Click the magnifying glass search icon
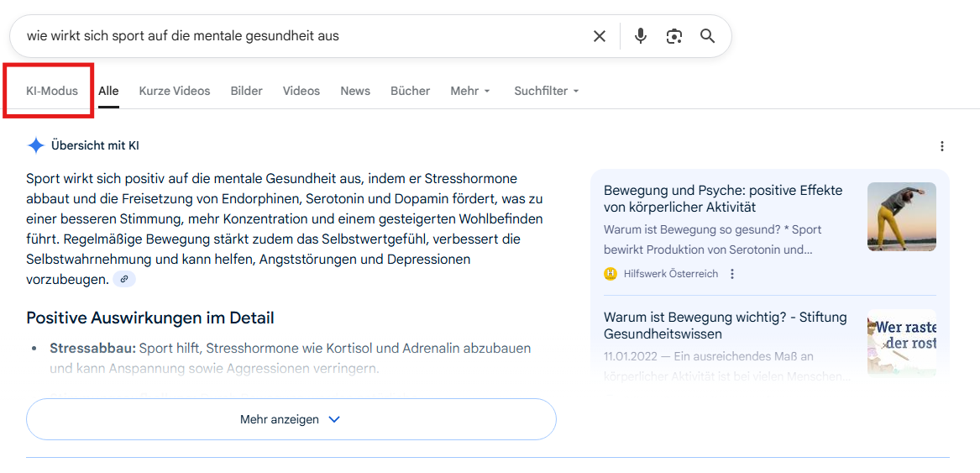The image size is (980, 473). click(x=707, y=36)
